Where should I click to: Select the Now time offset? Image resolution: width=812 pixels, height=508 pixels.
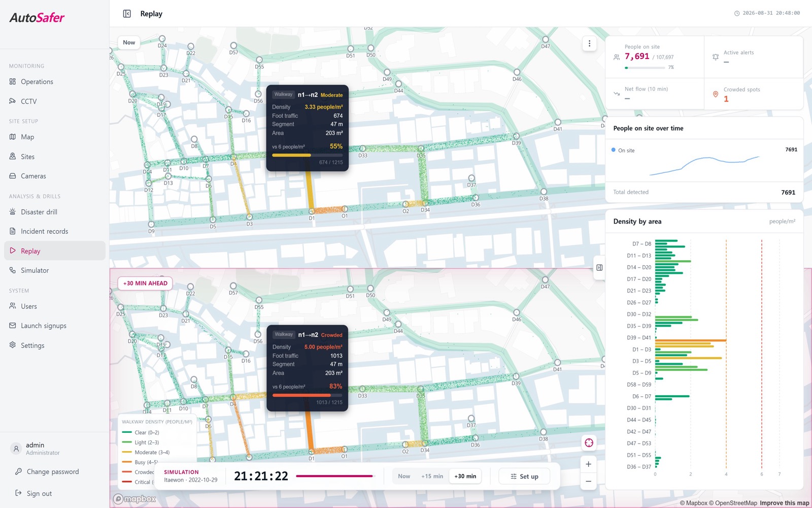coord(404,477)
